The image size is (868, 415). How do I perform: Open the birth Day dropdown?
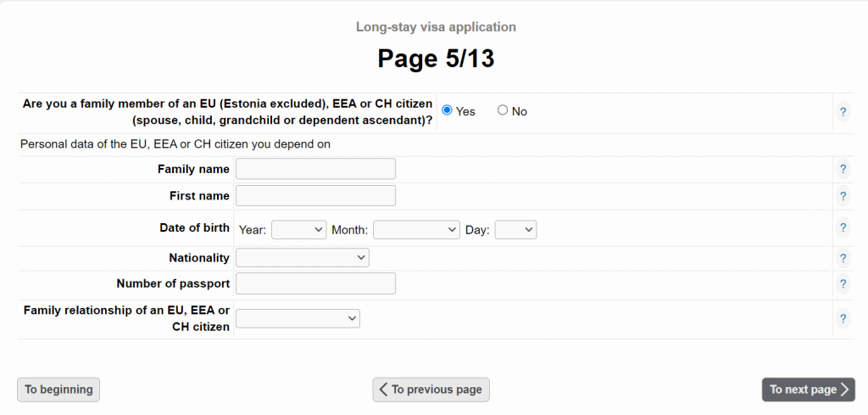click(515, 229)
